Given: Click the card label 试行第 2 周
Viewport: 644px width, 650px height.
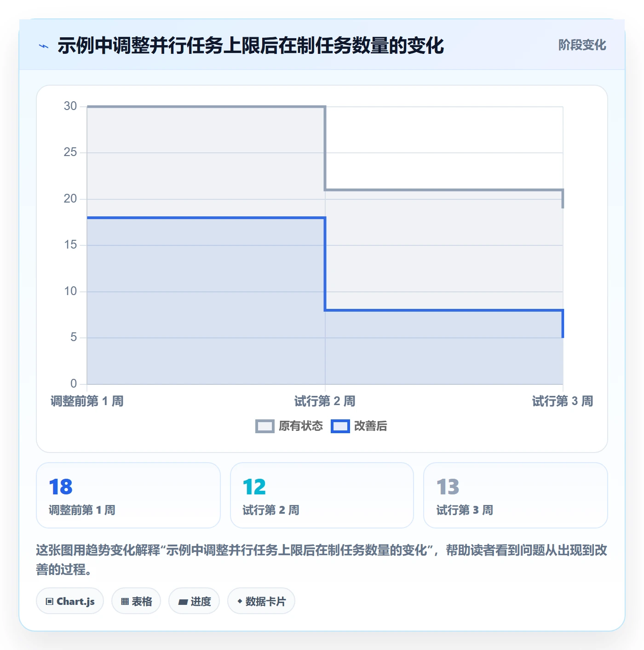Looking at the screenshot, I should (271, 510).
